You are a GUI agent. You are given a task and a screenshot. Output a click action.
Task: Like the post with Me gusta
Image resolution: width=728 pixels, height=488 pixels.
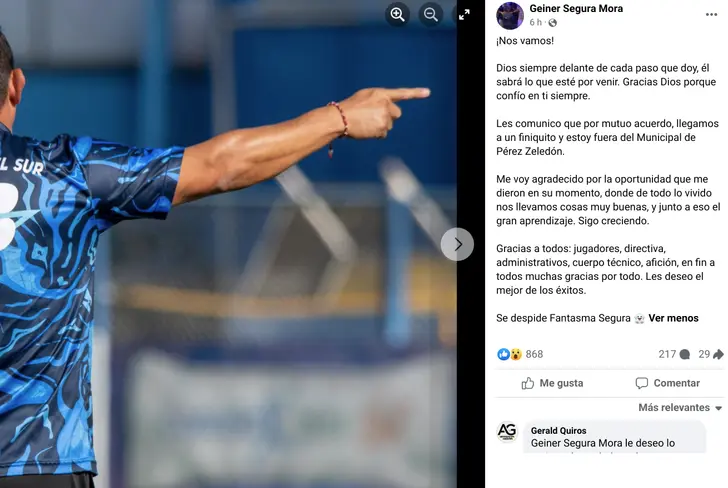pos(552,383)
